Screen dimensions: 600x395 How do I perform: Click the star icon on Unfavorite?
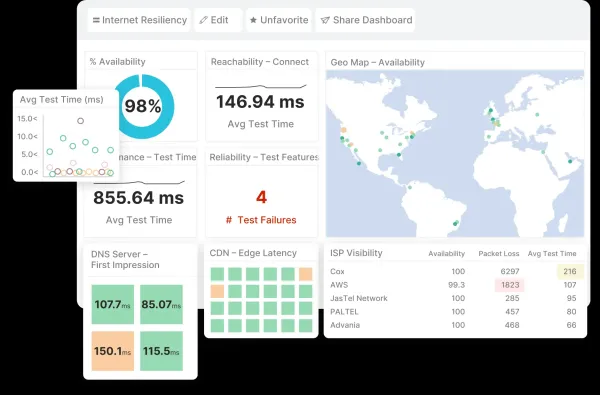click(253, 20)
